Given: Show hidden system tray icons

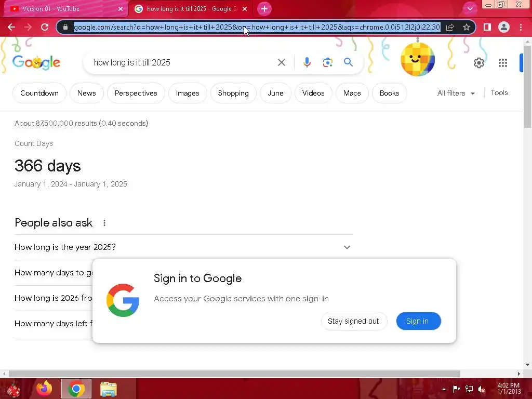Looking at the screenshot, I should [444, 389].
